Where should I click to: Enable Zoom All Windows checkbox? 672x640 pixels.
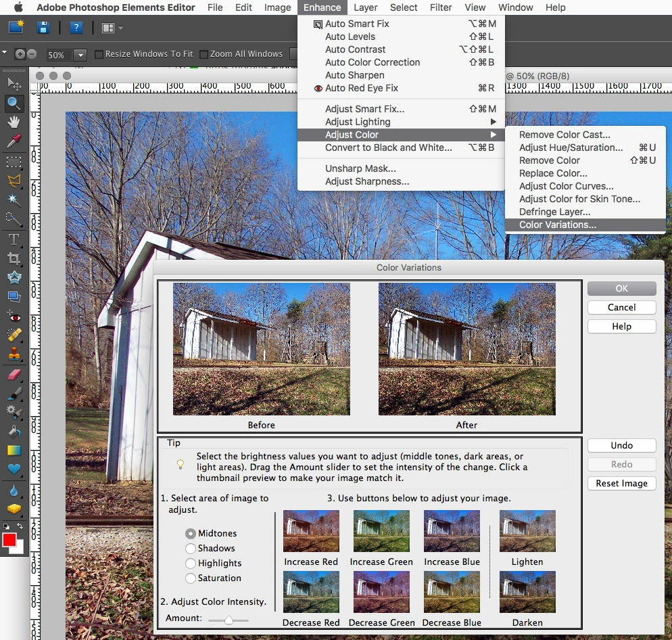(204, 55)
